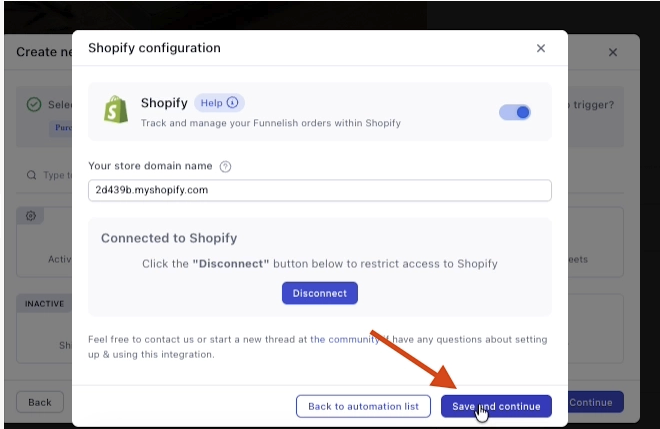Click the green checkmark icon in the background
Image resolution: width=660 pixels, height=429 pixels.
[x=34, y=104]
